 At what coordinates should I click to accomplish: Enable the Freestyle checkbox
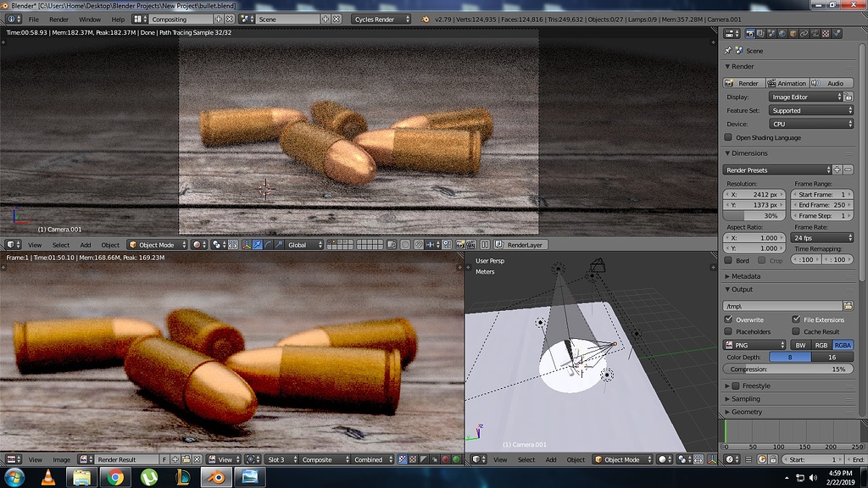tap(736, 385)
